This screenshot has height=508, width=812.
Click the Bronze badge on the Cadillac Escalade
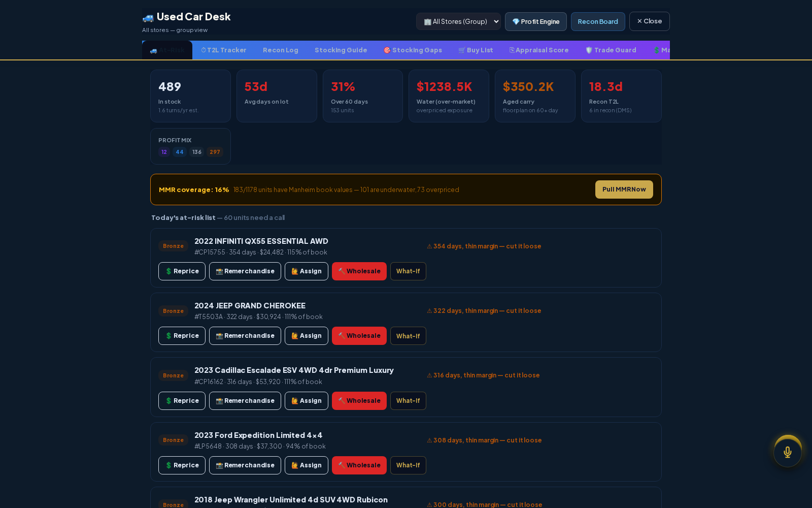173,375
